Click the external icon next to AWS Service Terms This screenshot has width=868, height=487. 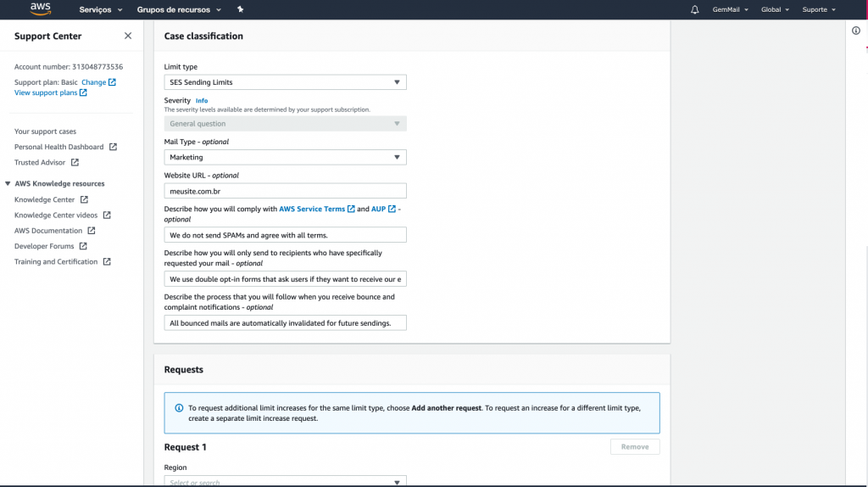[351, 209]
